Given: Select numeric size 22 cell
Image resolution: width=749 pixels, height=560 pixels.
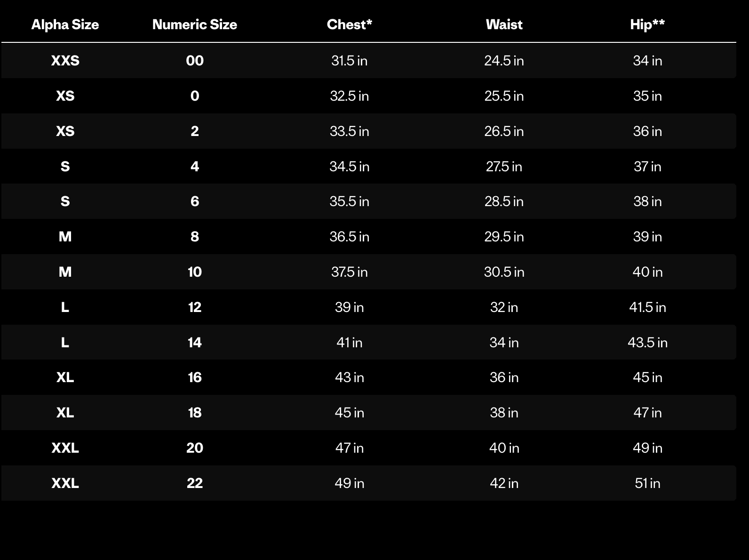Looking at the screenshot, I should 195,483.
